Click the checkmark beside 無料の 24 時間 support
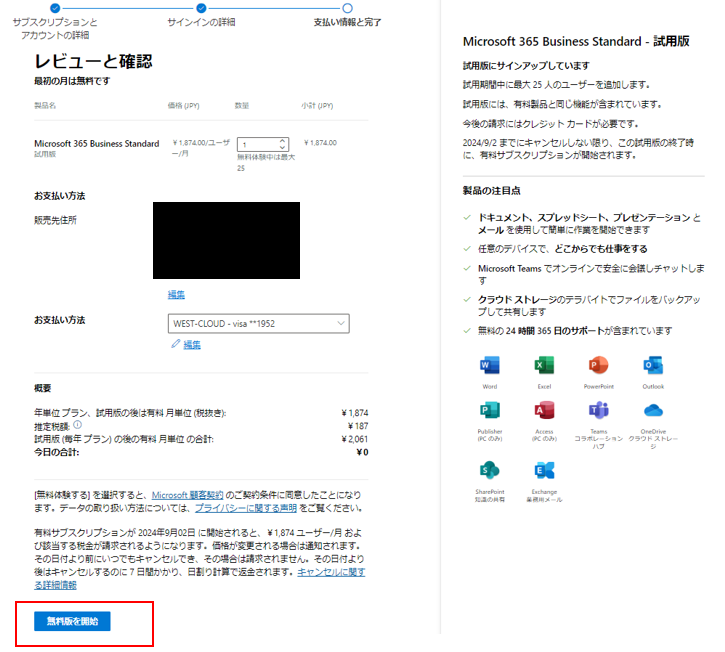This screenshot has width=725, height=652. [x=467, y=330]
